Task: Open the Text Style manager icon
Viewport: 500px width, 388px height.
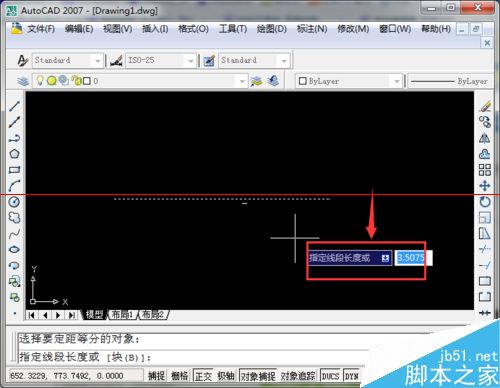Action: coord(23,60)
